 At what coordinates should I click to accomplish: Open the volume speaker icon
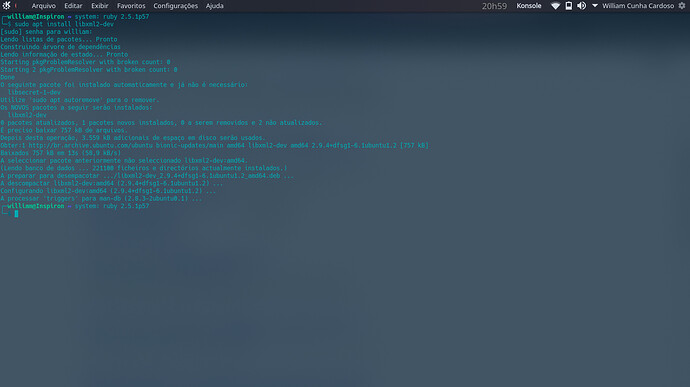coord(581,6)
